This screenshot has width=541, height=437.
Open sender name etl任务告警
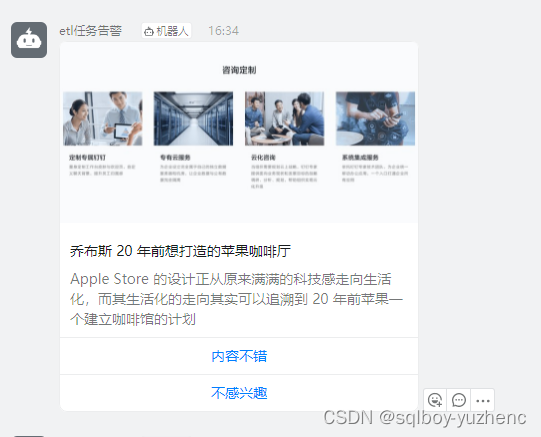point(90,31)
